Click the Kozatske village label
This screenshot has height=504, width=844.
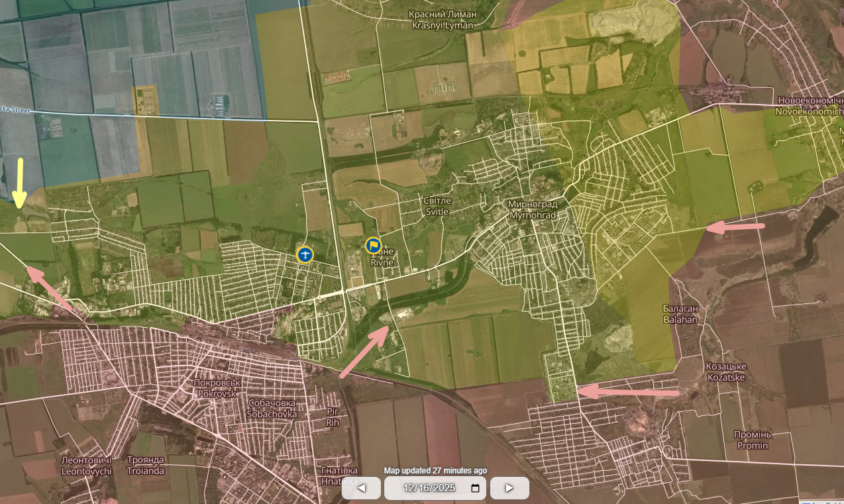click(x=725, y=372)
